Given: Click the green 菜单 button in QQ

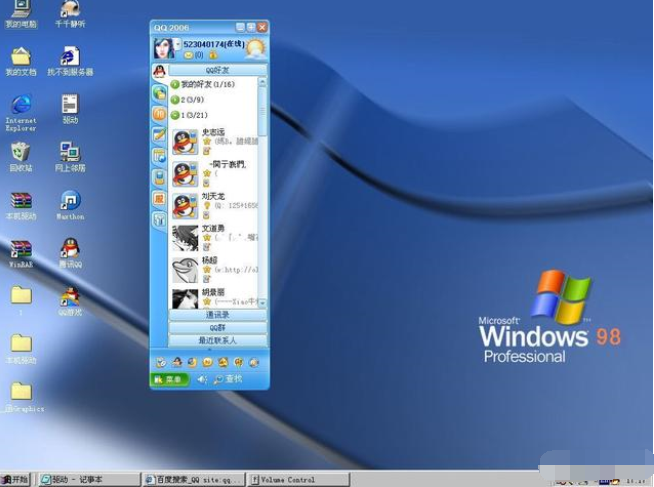Looking at the screenshot, I should pyautogui.click(x=169, y=379).
